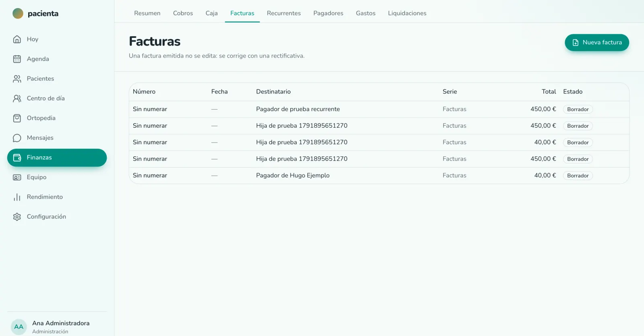Screen dimensions: 644x336
Task: Switch to the Resumen tab
Action: [147, 13]
